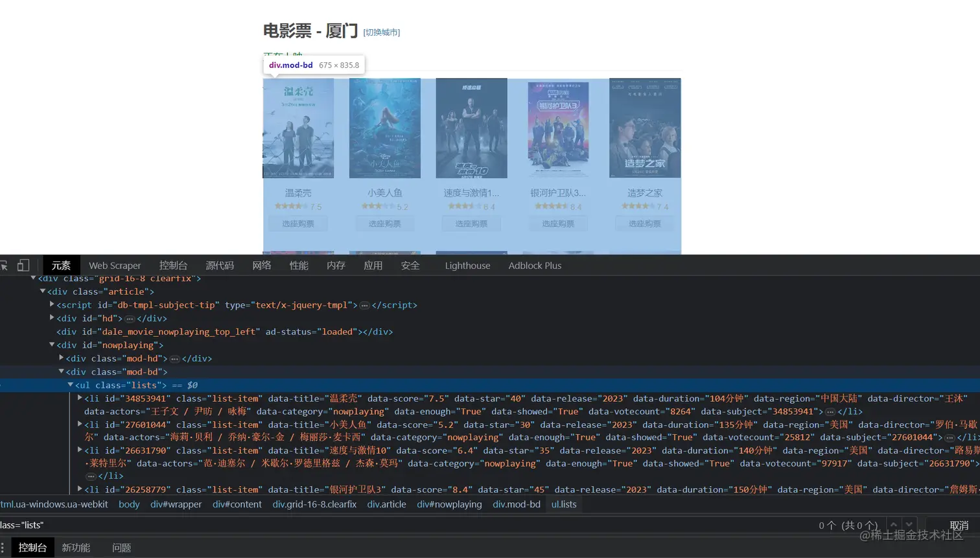980x558 pixels.
Task: Activate the inspect element picker icon
Action: click(3, 266)
